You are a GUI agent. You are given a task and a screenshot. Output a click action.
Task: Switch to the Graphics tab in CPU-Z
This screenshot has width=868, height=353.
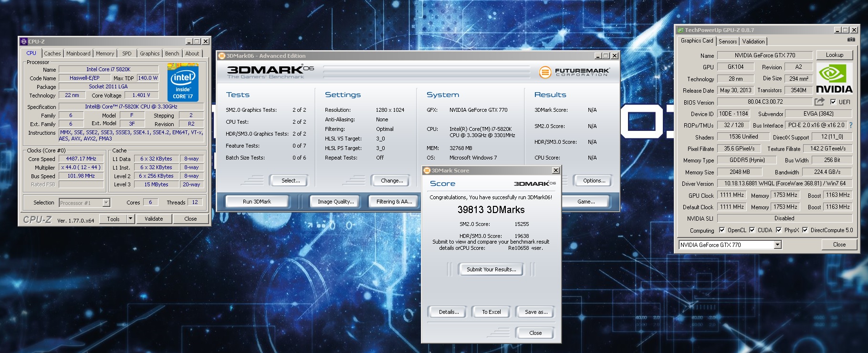(150, 53)
